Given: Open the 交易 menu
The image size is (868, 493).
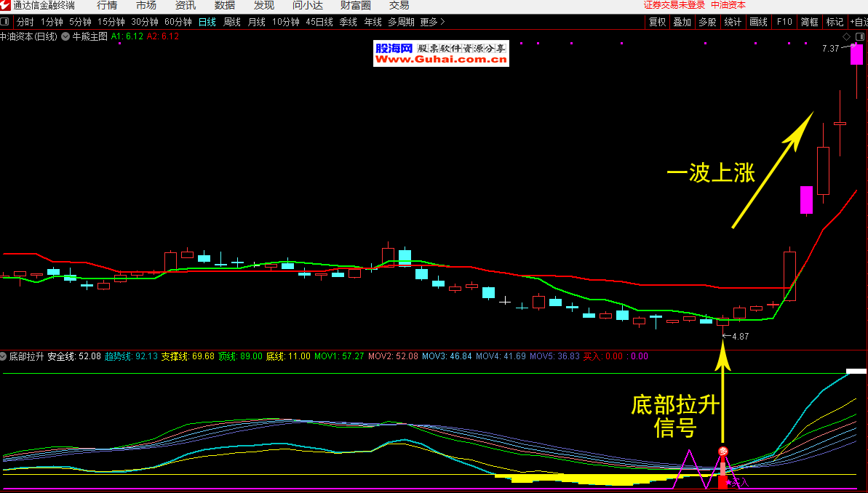Looking at the screenshot, I should pos(399,6).
